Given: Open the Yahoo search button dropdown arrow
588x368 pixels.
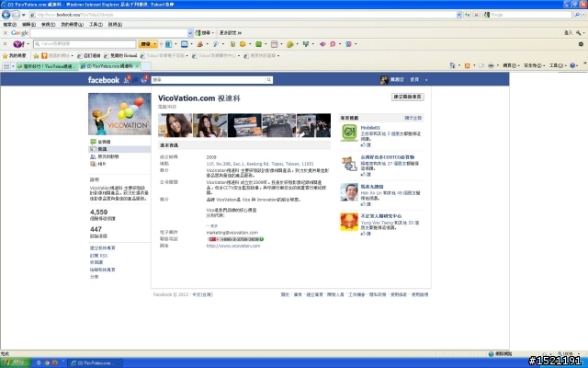Looking at the screenshot, I should pos(154,44).
